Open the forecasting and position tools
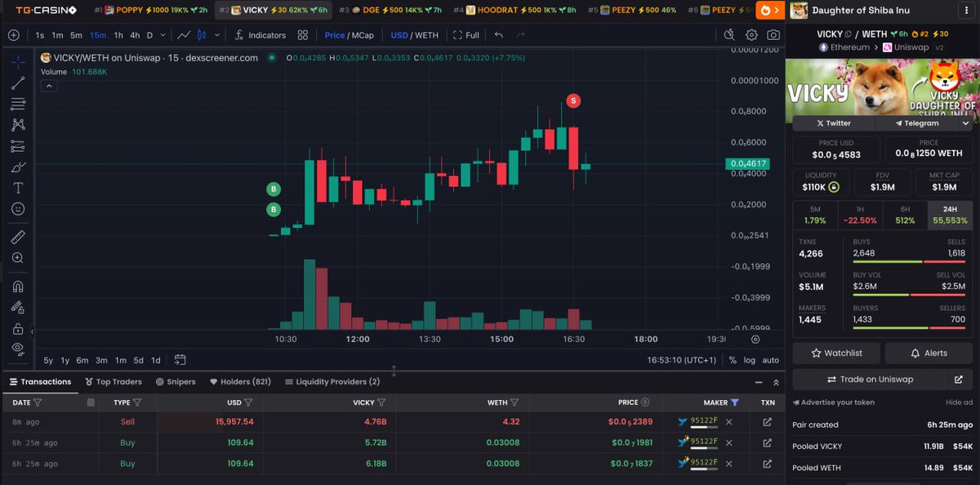Viewport: 980px width, 485px height. pos(18,146)
